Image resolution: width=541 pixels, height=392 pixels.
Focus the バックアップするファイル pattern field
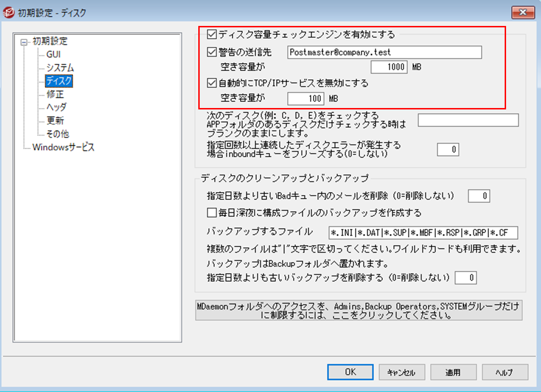point(423,233)
